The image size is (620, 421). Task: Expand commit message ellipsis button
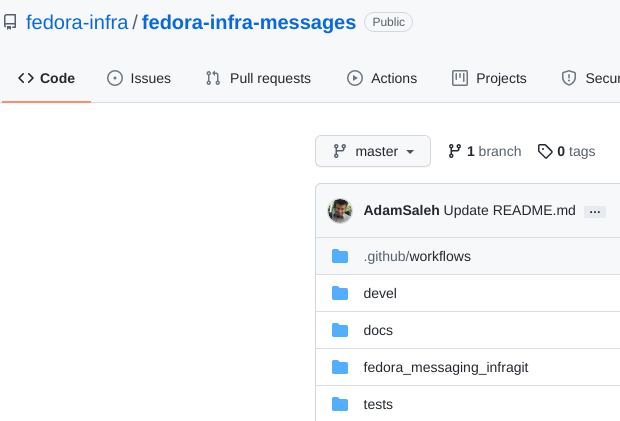tap(595, 212)
